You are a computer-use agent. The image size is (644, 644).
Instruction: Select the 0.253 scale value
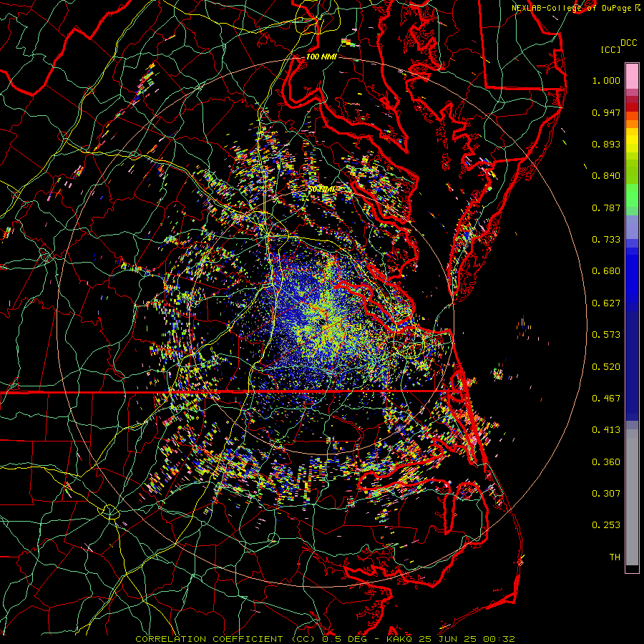[x=606, y=525]
